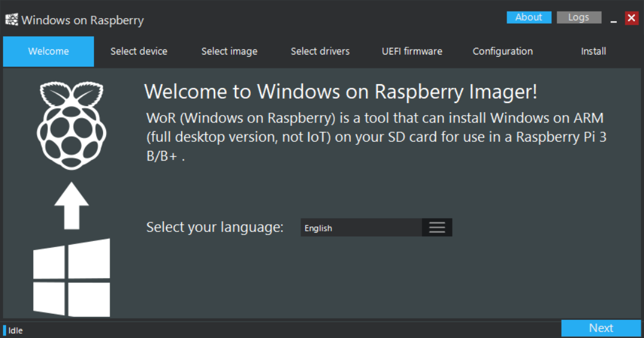This screenshot has width=644, height=338.
Task: Open the Select image tab
Action: pos(230,51)
